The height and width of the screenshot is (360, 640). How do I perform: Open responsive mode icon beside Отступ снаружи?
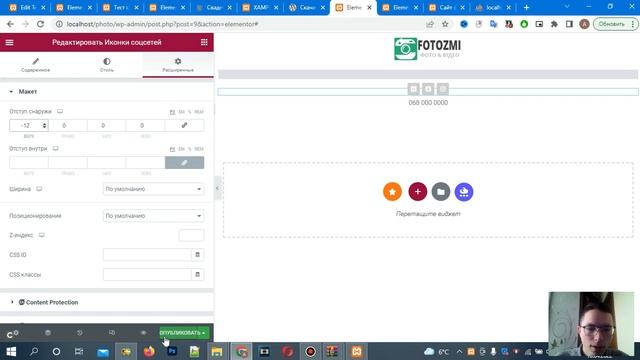[60, 111]
